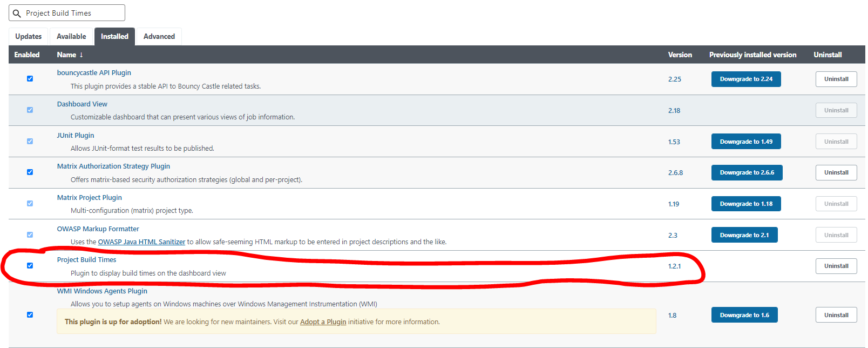Open the JUnit Plugin link

[x=76, y=135]
